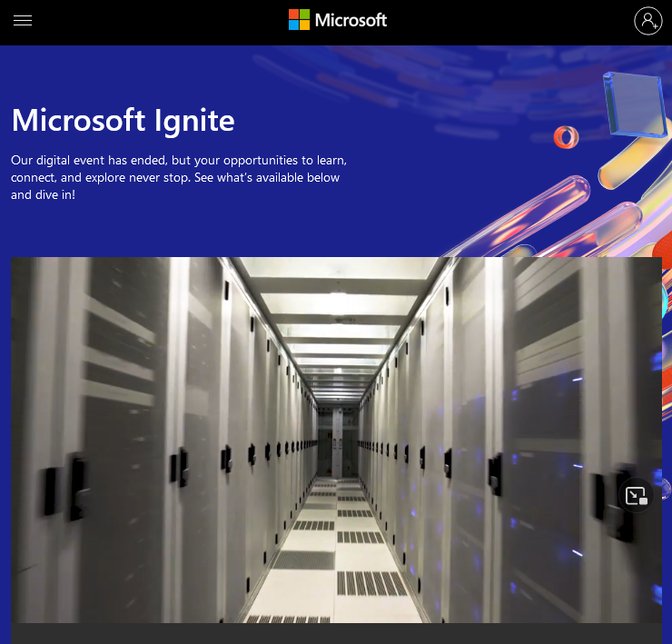Toggle picture-in-picture on the video
The height and width of the screenshot is (644, 672).
[x=636, y=496]
